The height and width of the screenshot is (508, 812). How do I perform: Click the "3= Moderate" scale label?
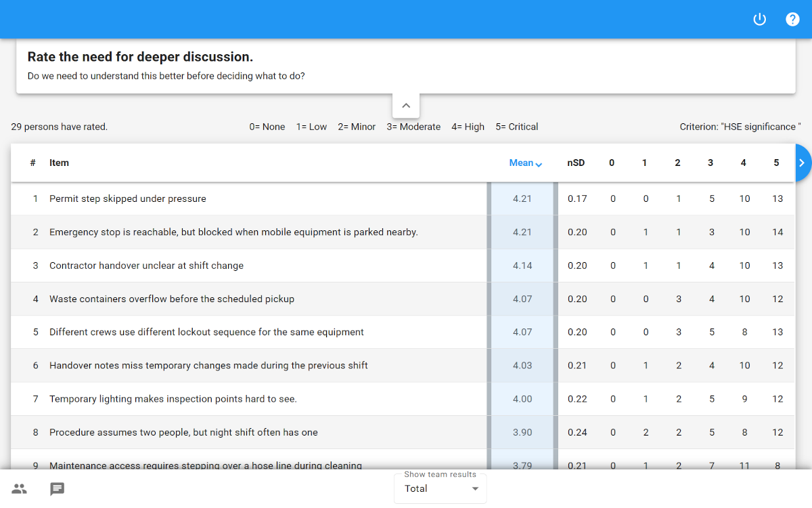click(413, 127)
